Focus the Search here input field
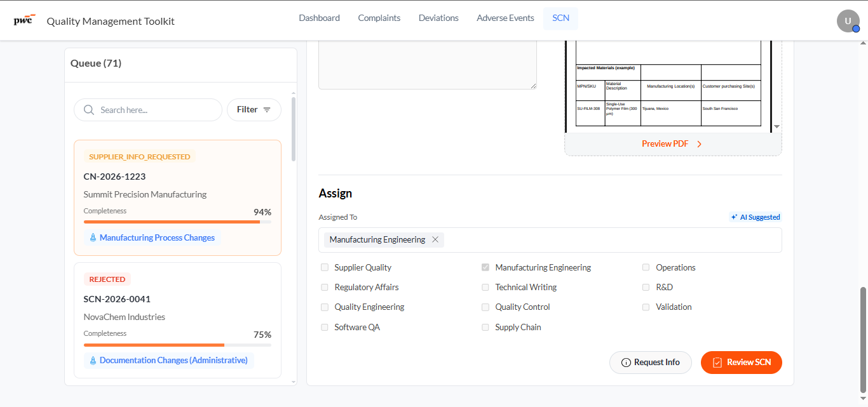The height and width of the screenshot is (407, 868). (x=148, y=110)
